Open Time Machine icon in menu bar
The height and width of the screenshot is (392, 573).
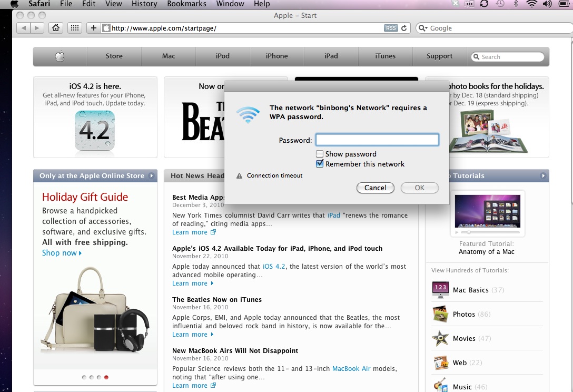click(500, 4)
